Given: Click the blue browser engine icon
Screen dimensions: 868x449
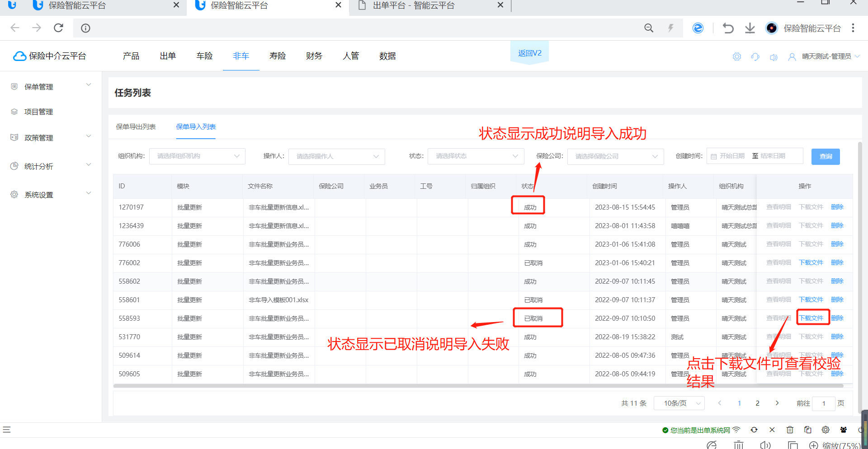Looking at the screenshot, I should click(698, 28).
